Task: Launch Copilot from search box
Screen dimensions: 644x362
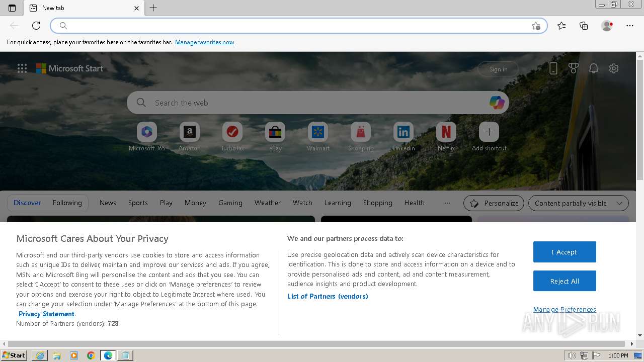Action: (x=497, y=103)
